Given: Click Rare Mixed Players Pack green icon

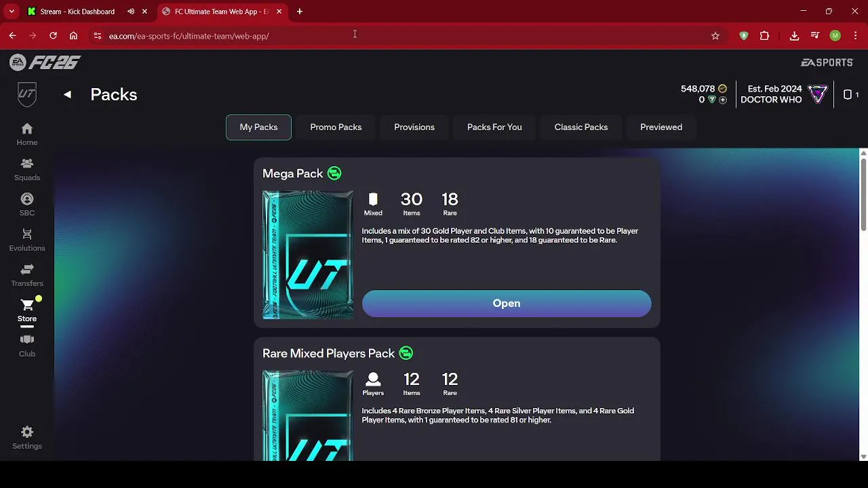Looking at the screenshot, I should coord(406,353).
